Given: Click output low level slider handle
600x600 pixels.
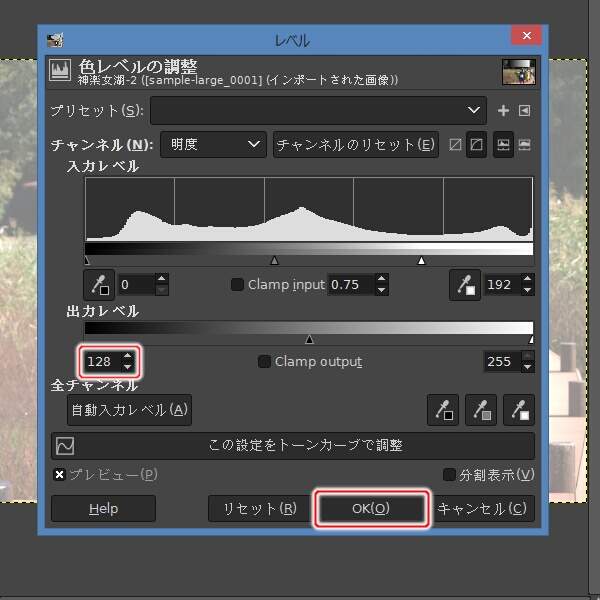Looking at the screenshot, I should (310, 339).
